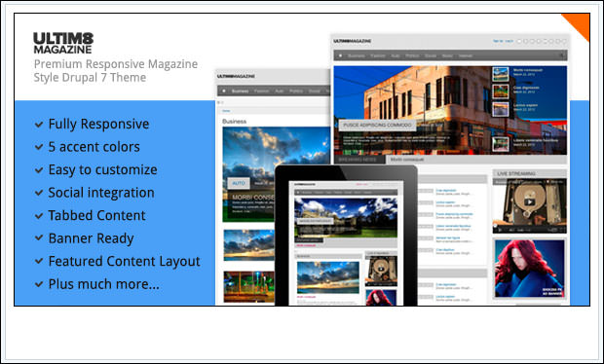Click the Fusce Adipiscing Commodo headline
Image resolution: width=604 pixels, height=364 pixels.
(377, 125)
